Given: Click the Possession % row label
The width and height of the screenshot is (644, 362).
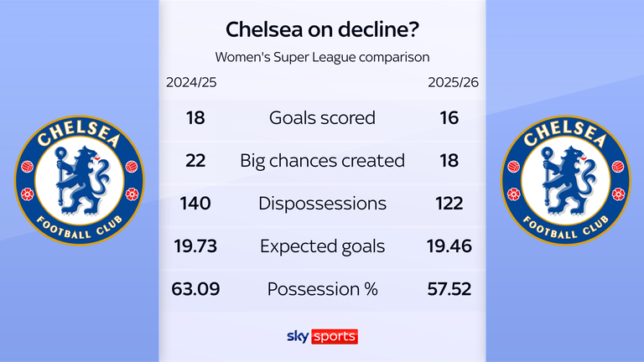Looking at the screenshot, I should 322,290.
